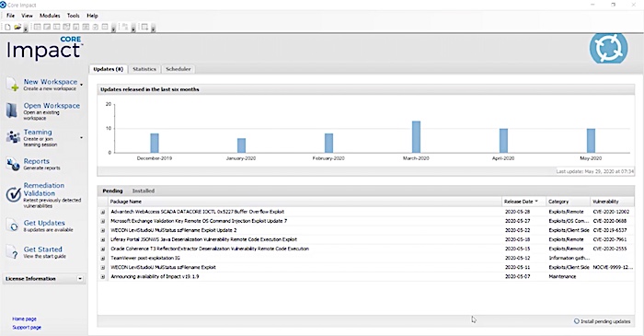Select the CVE-2020-7961 vulnerability cell

[x=610, y=239]
